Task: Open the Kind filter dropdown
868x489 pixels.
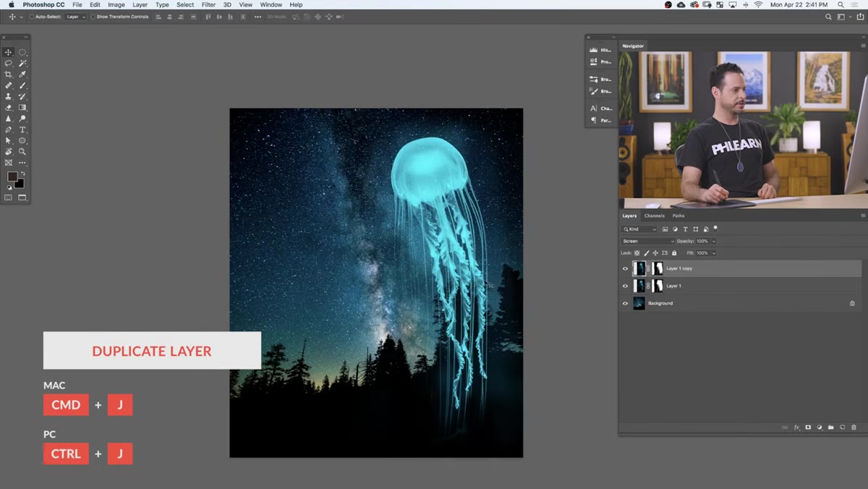Action: [639, 229]
